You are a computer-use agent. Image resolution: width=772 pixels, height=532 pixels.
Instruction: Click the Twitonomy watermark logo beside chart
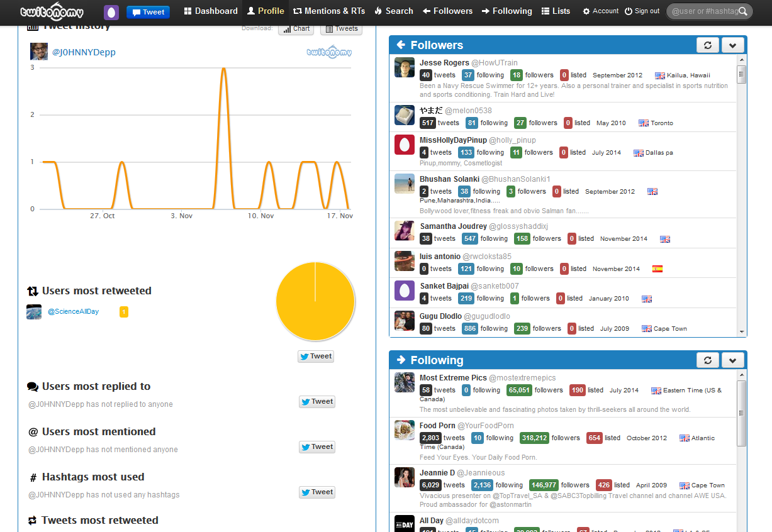329,52
